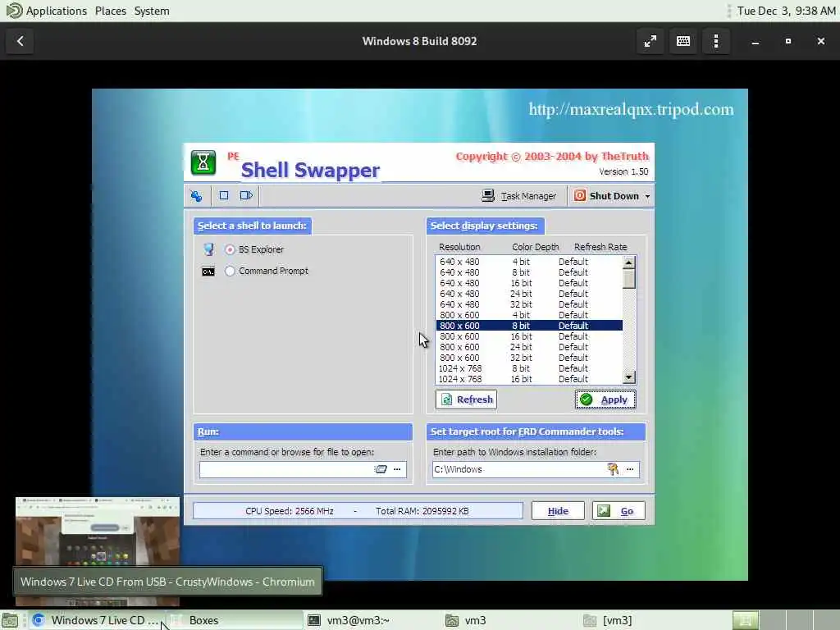
Task: Open the Boxes keyboard shortcuts icon
Action: [x=683, y=41]
